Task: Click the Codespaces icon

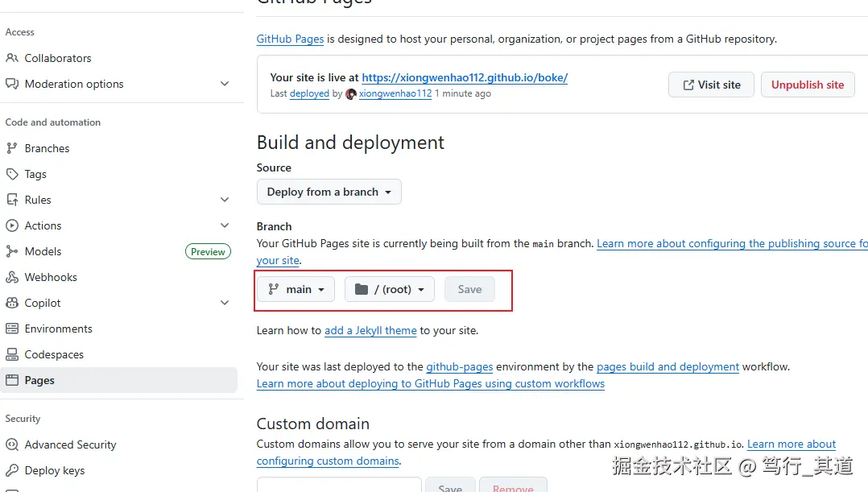Action: pyautogui.click(x=12, y=354)
